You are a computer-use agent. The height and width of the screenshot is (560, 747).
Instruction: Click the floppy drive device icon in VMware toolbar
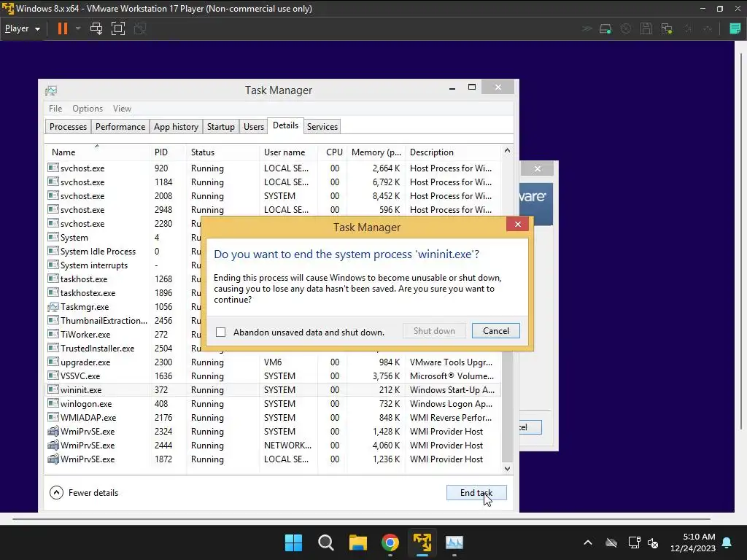click(646, 29)
